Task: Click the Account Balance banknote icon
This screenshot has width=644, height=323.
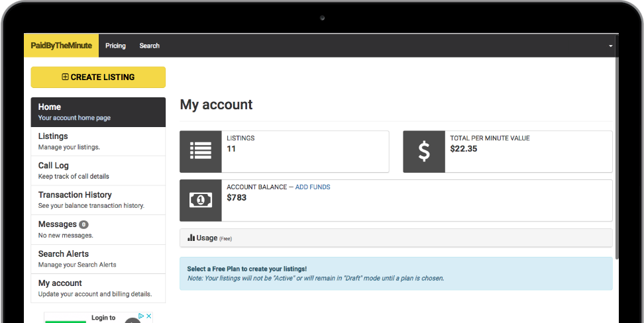Action: [x=201, y=200]
